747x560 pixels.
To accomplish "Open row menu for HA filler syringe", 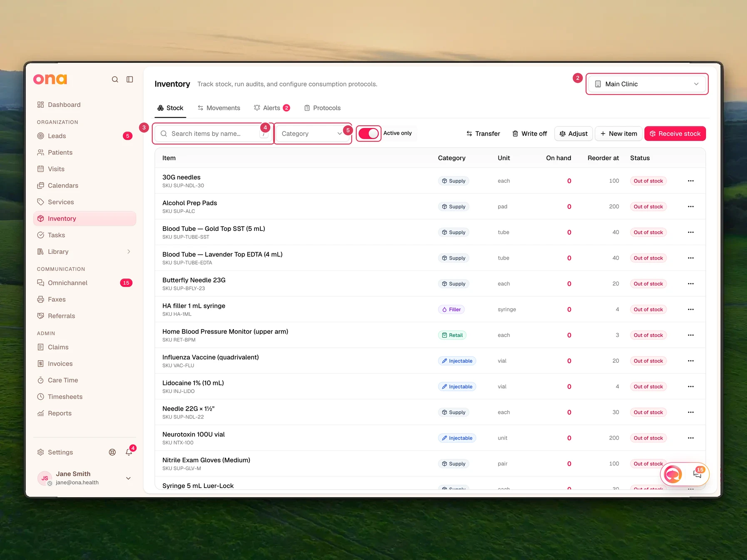I will click(691, 310).
